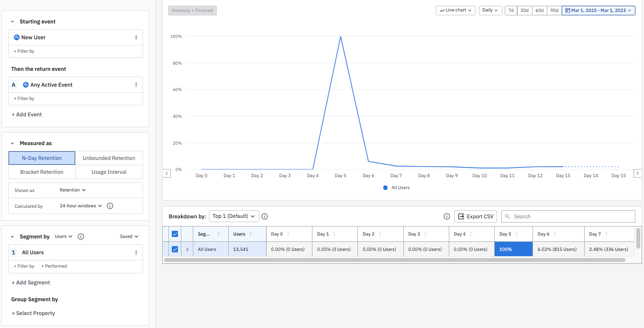
Task: Select the Usage Interval measurement
Action: click(109, 172)
